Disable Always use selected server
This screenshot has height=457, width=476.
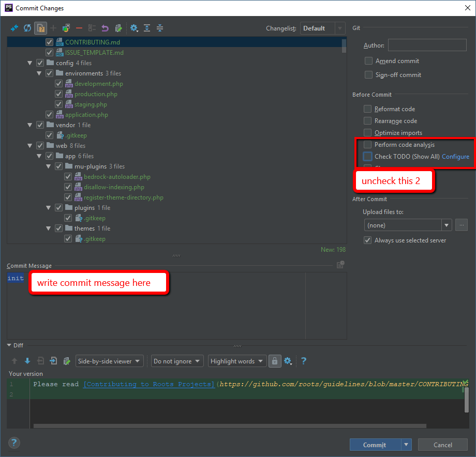pyautogui.click(x=367, y=240)
